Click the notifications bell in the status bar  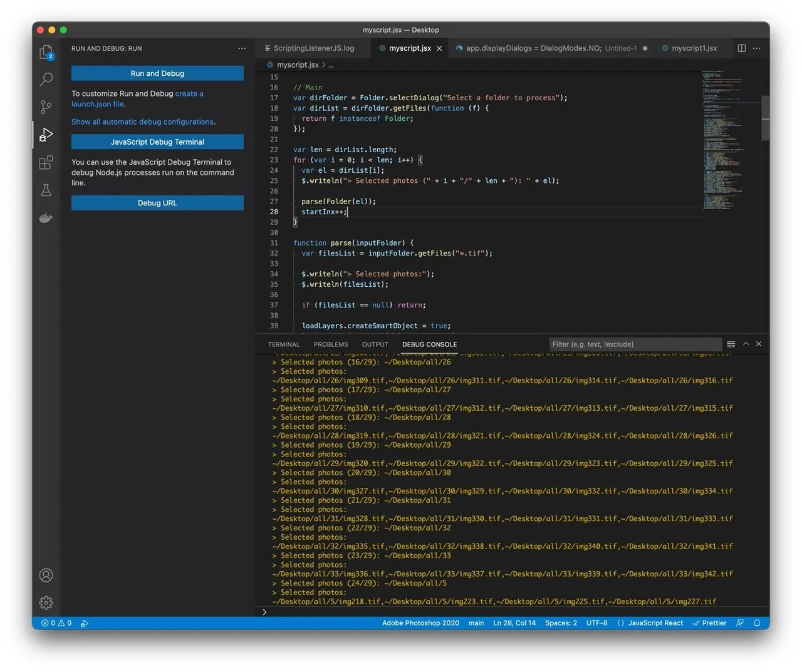757,623
